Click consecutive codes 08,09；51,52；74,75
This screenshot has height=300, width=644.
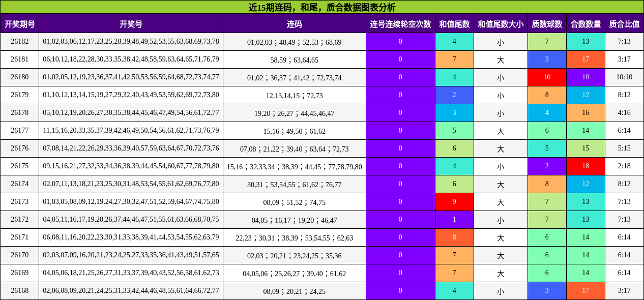295,202
